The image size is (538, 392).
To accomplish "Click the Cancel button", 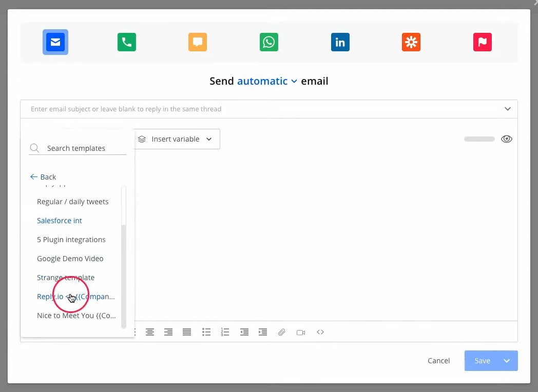I will 438,361.
